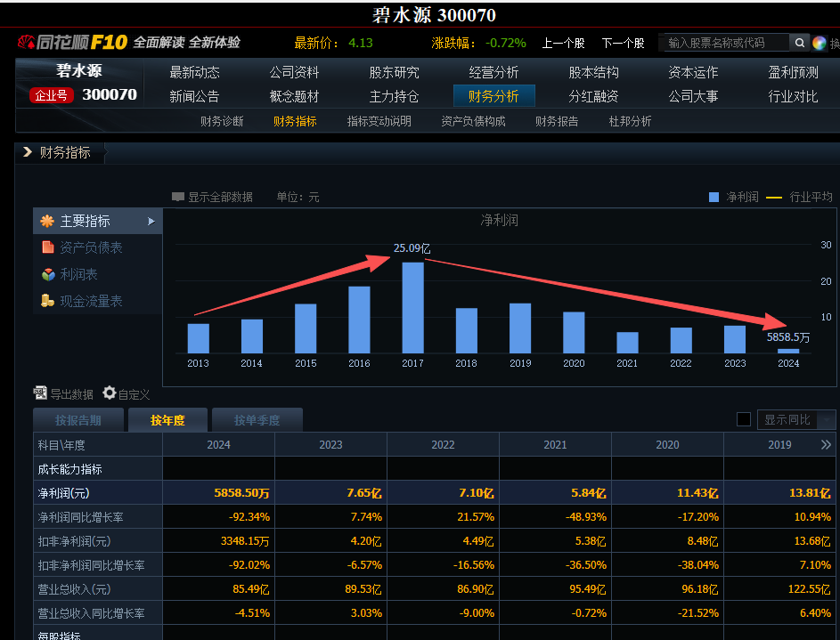Click the colorful skin-change ball icon
The height and width of the screenshot is (640, 840).
coord(820,43)
